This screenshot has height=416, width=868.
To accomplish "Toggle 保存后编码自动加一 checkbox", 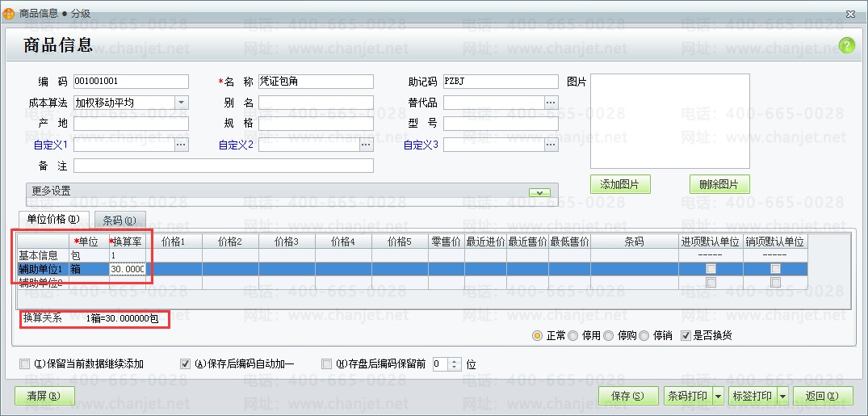I will pyautogui.click(x=186, y=364).
